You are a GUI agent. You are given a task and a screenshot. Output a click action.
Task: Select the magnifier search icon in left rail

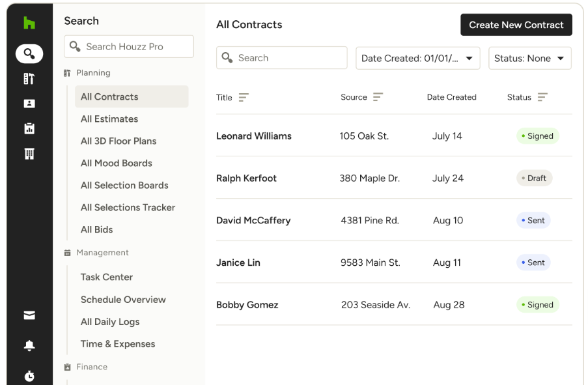pyautogui.click(x=29, y=53)
